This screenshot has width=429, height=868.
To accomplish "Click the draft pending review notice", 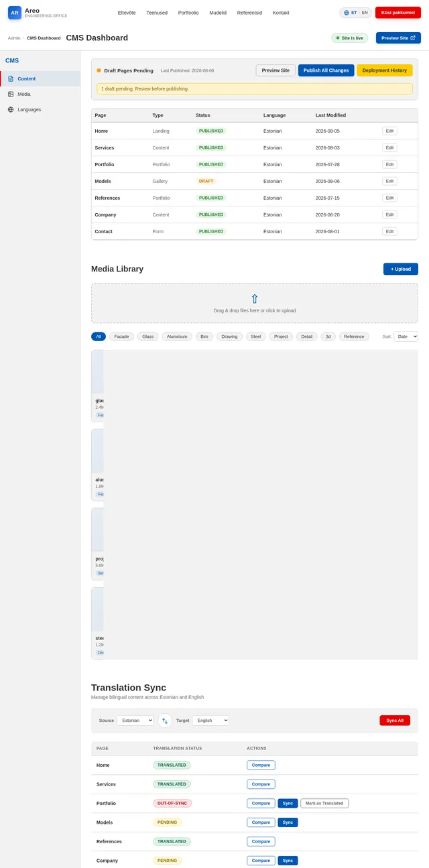I will pos(255,88).
